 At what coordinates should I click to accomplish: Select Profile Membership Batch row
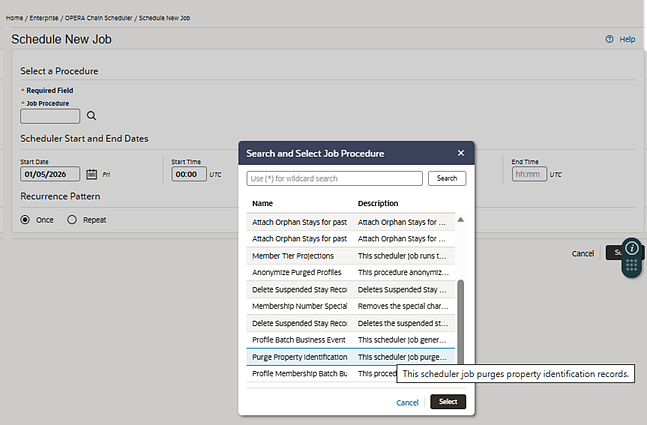(322, 374)
